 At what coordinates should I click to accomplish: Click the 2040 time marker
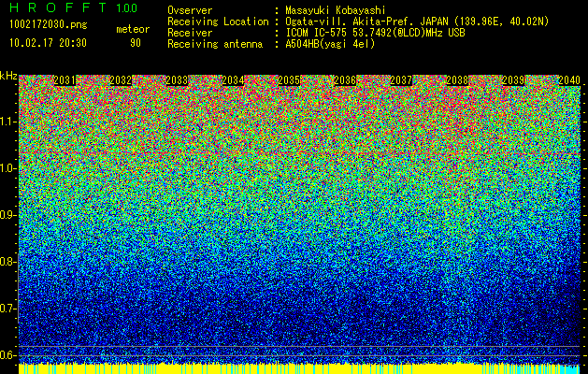click(x=569, y=80)
